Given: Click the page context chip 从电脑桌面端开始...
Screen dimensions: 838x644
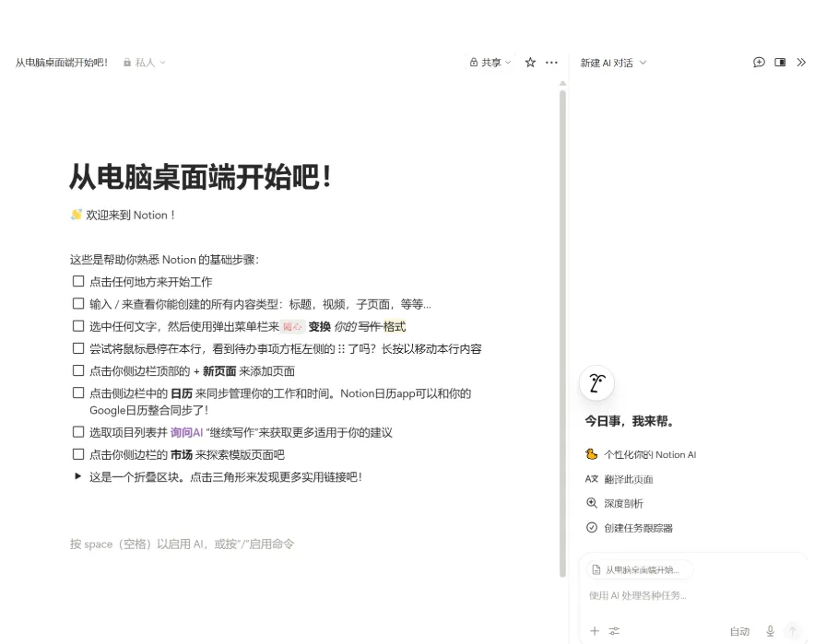Looking at the screenshot, I should (x=640, y=569).
